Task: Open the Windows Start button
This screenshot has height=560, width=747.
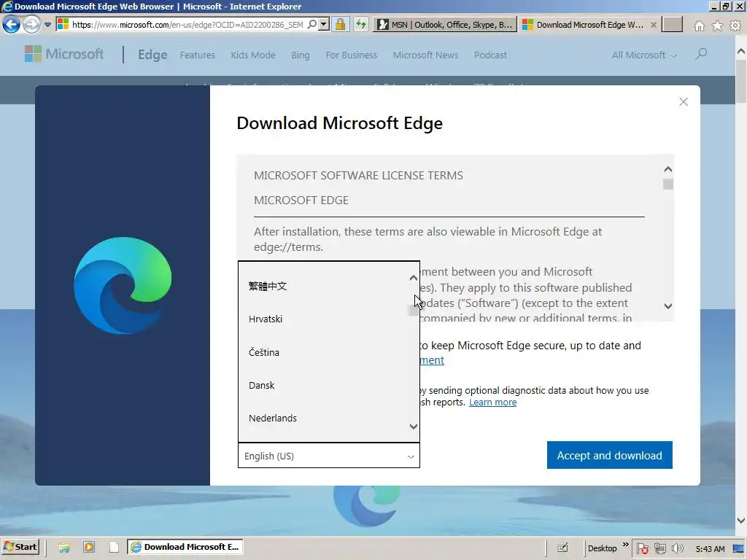Action: click(20, 547)
